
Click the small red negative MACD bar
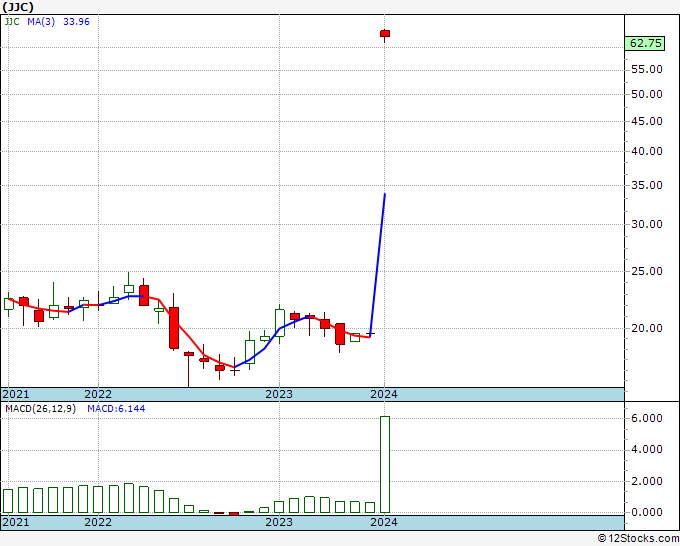[x=234, y=514]
